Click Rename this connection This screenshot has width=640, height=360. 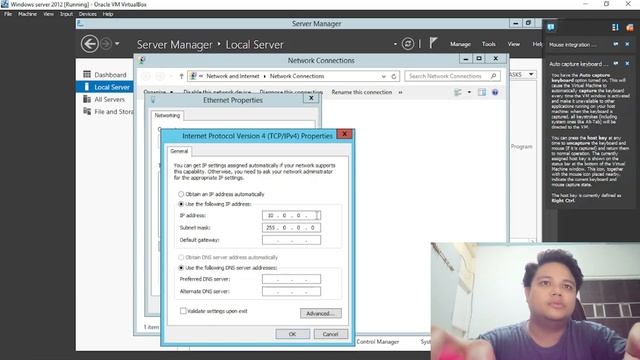point(362,92)
